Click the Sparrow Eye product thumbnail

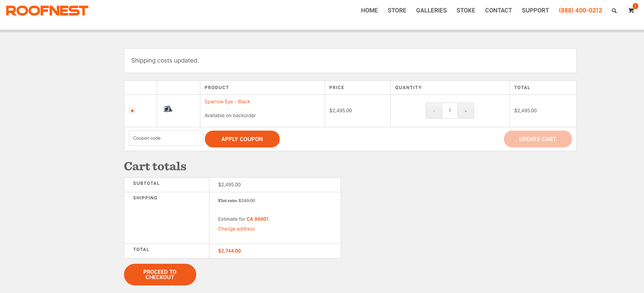click(x=168, y=109)
